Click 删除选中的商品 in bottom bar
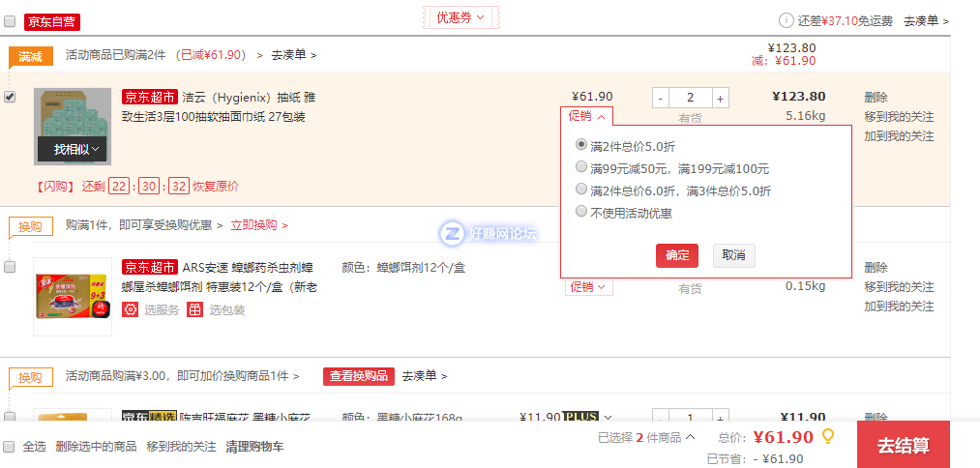The width and height of the screenshot is (980, 468). [96, 447]
